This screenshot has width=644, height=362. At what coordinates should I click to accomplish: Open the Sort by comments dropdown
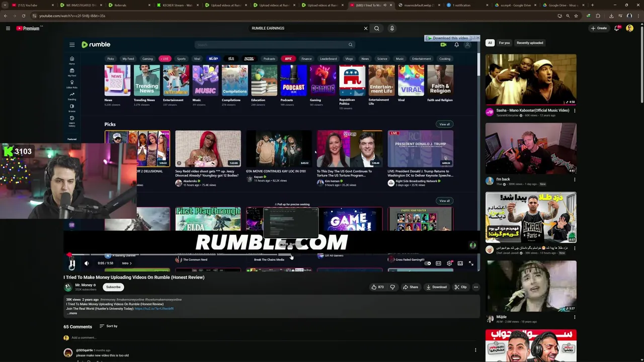108,326
